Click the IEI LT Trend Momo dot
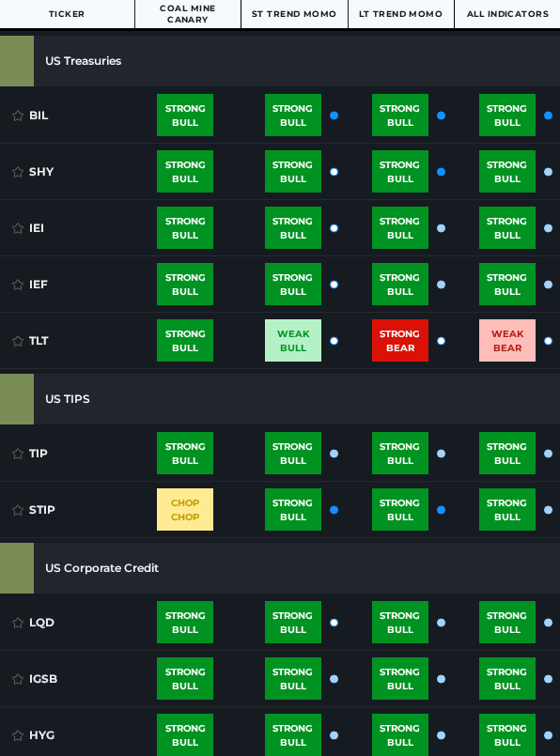 pos(441,228)
